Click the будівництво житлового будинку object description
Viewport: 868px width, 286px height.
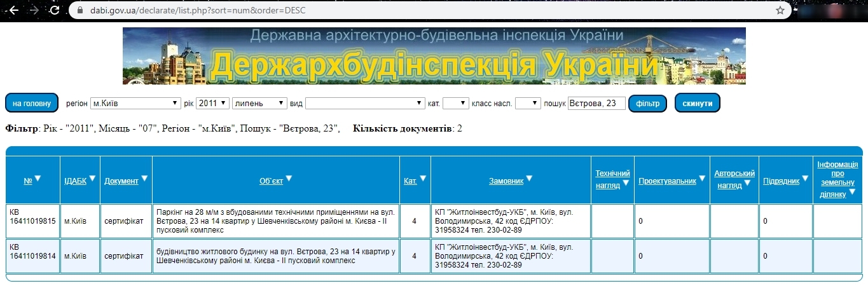[276, 255]
